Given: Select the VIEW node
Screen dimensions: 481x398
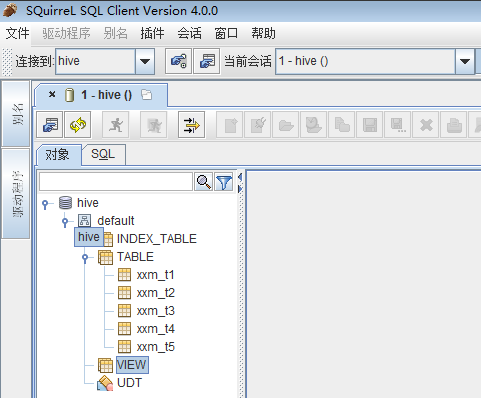Looking at the screenshot, I should pos(132,365).
